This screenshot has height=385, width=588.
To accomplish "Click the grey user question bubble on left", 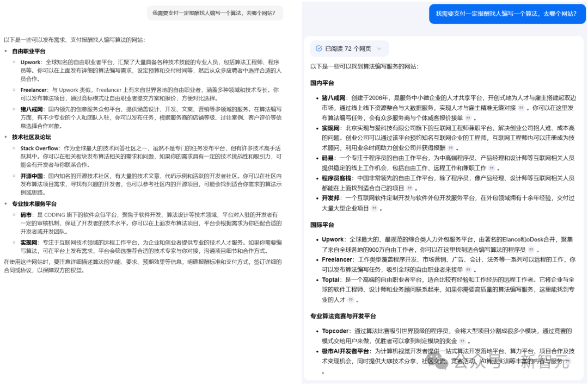I will pos(215,13).
